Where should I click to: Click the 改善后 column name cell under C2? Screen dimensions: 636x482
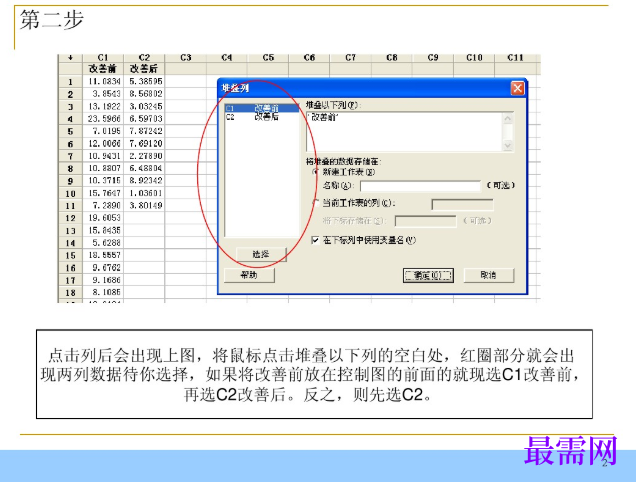[144, 69]
